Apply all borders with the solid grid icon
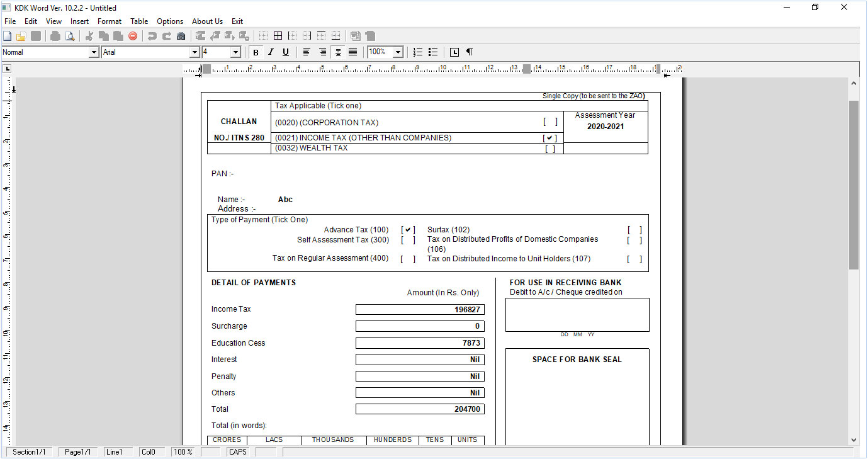Screen dimensions: 868x459 point(278,36)
